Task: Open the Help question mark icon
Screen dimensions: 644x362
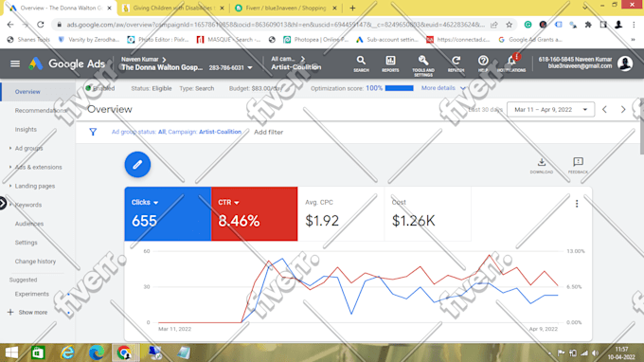Action: click(483, 64)
